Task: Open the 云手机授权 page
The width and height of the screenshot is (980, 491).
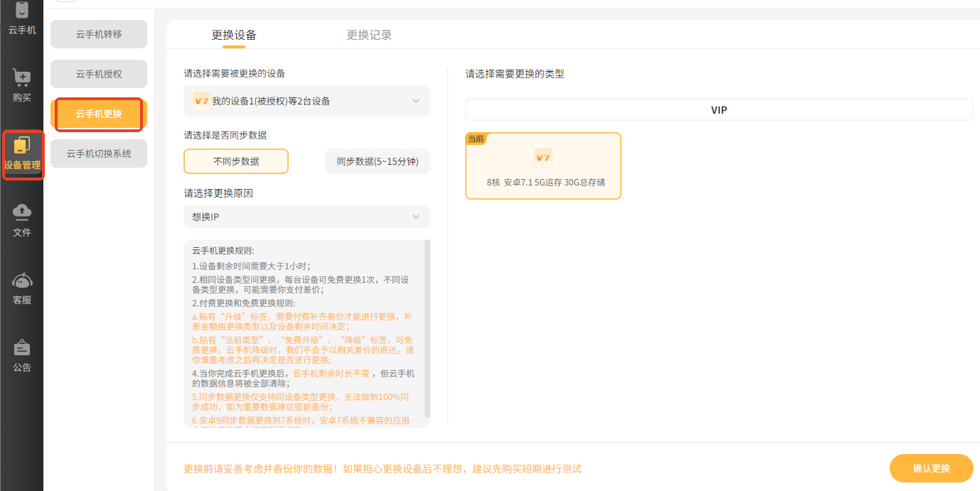Action: [x=99, y=74]
